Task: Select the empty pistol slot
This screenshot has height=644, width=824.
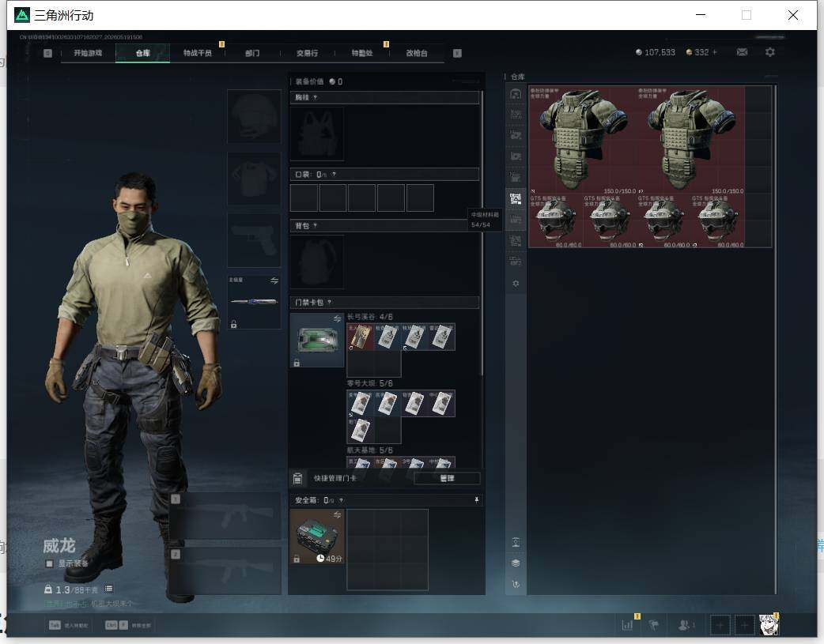Action: [x=254, y=240]
